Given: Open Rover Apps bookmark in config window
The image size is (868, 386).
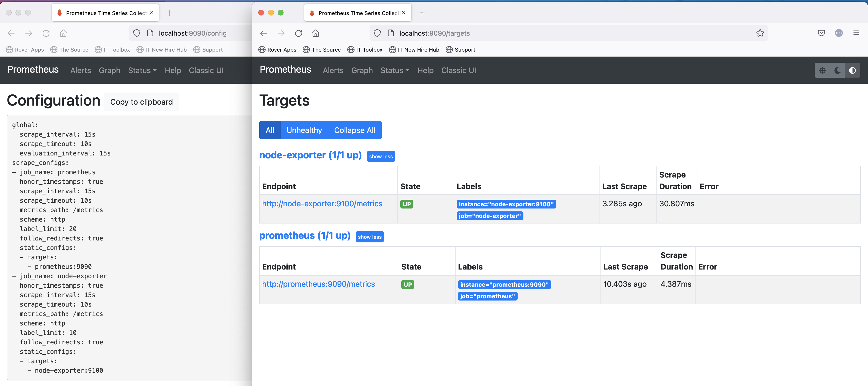Looking at the screenshot, I should [25, 49].
